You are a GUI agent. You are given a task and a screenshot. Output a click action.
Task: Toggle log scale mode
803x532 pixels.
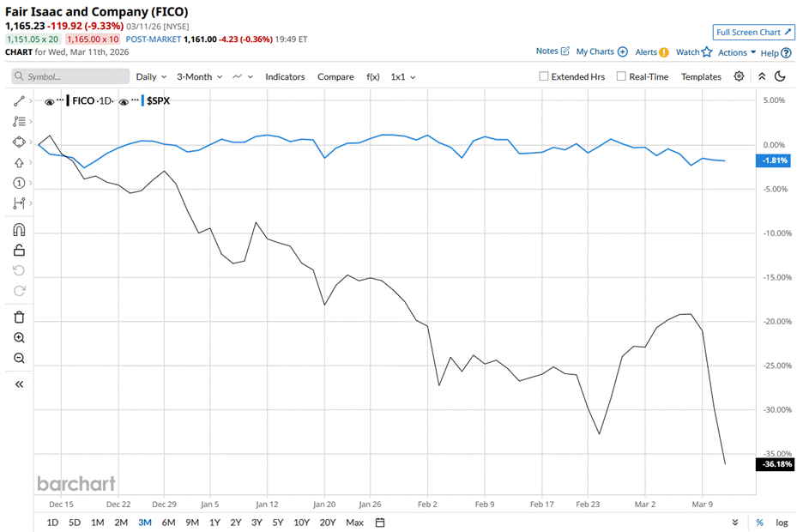click(x=782, y=523)
